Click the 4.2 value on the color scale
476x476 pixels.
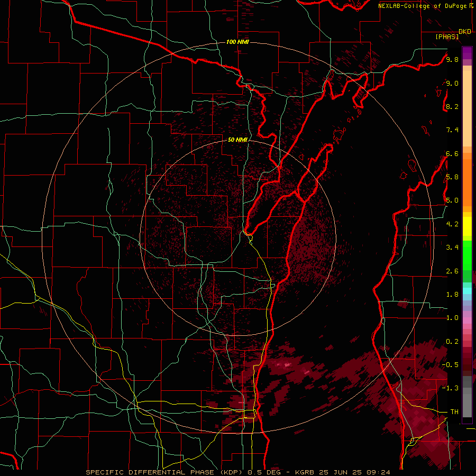[x=452, y=224]
